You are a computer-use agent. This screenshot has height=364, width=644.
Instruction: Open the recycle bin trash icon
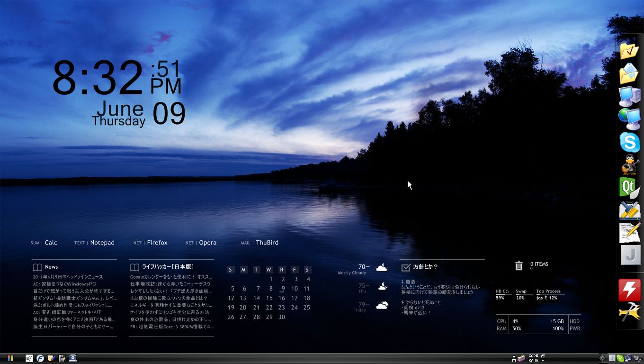click(x=519, y=266)
